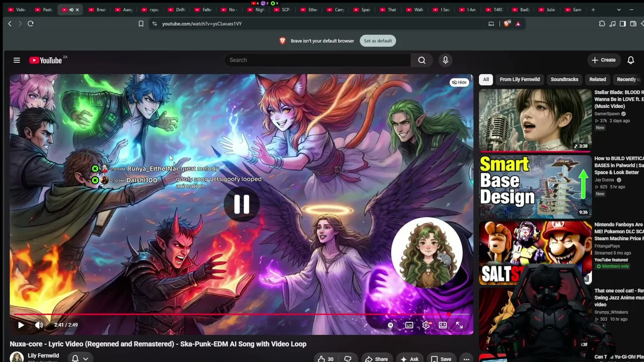Click the search magnifier button

(x=422, y=60)
